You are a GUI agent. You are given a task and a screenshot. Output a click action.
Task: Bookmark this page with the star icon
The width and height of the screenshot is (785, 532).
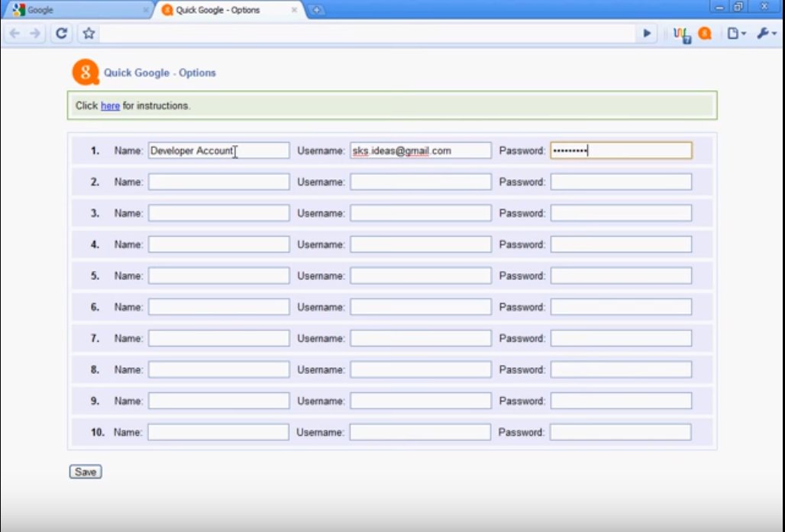coord(89,34)
